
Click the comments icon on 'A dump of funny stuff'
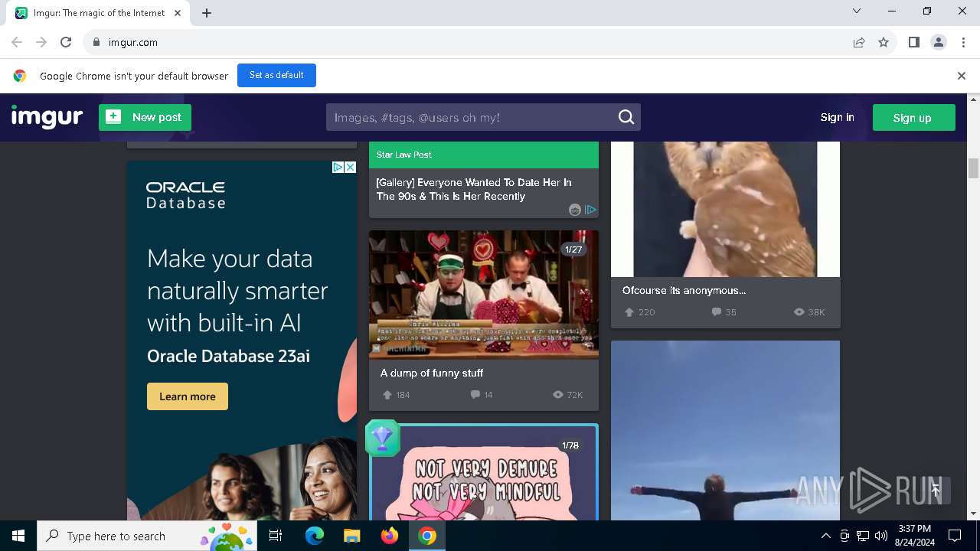click(475, 395)
